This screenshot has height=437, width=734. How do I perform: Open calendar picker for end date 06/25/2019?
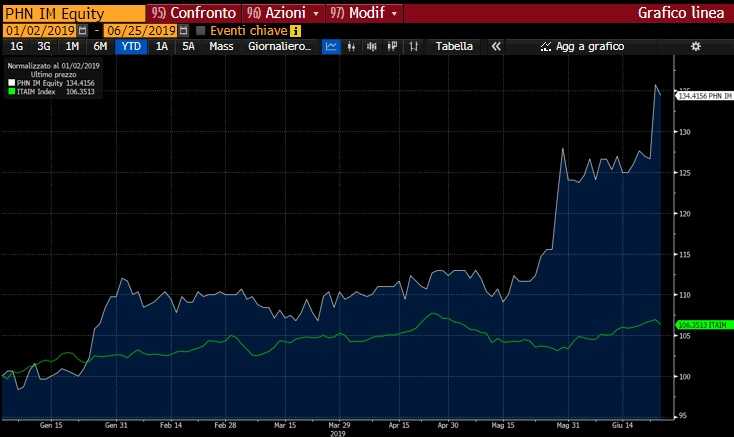click(x=184, y=31)
